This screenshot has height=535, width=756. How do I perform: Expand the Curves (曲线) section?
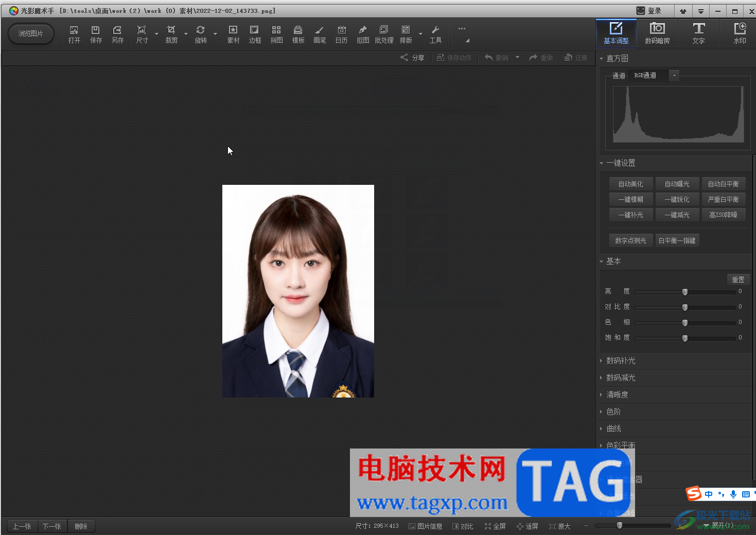point(613,428)
